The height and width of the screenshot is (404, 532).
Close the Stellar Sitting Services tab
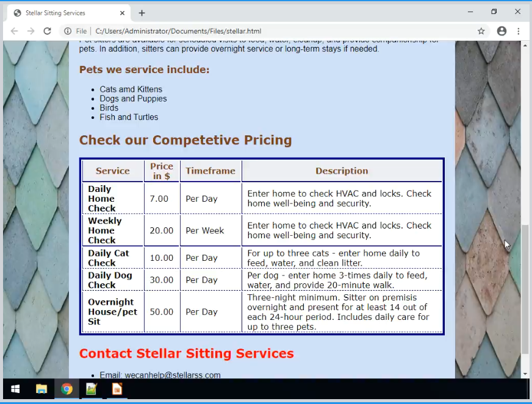click(x=123, y=13)
